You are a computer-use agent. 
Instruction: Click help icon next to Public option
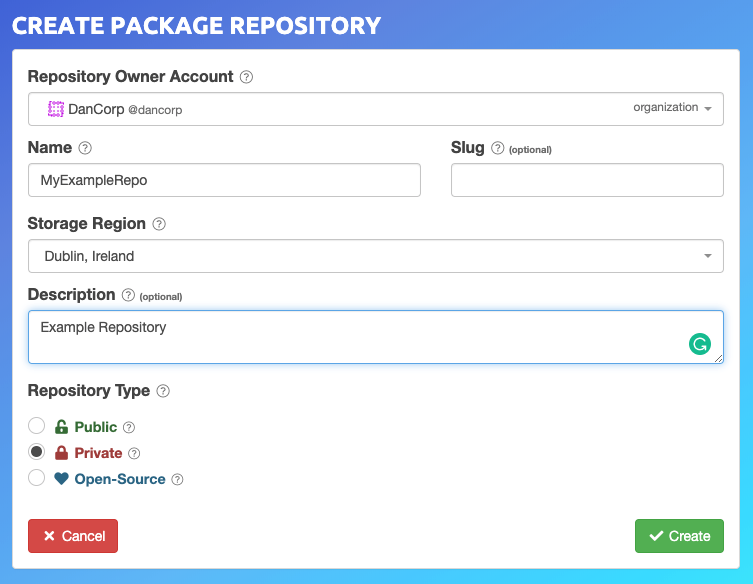pos(129,427)
